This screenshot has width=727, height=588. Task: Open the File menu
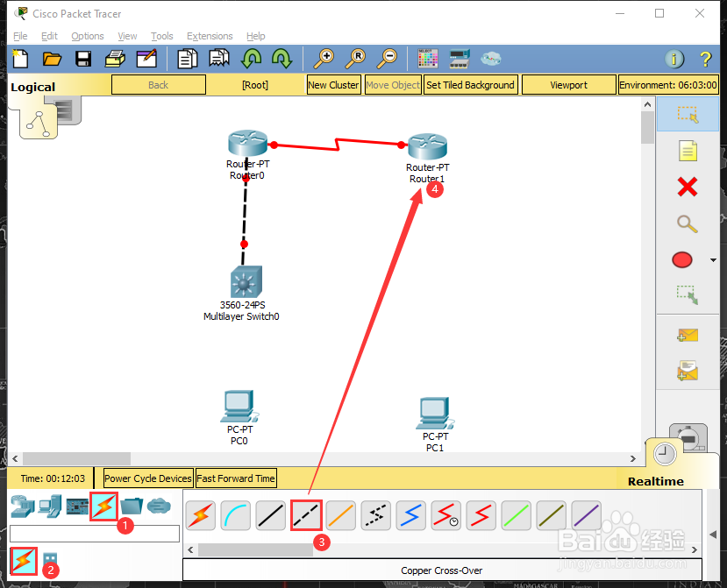(20, 36)
